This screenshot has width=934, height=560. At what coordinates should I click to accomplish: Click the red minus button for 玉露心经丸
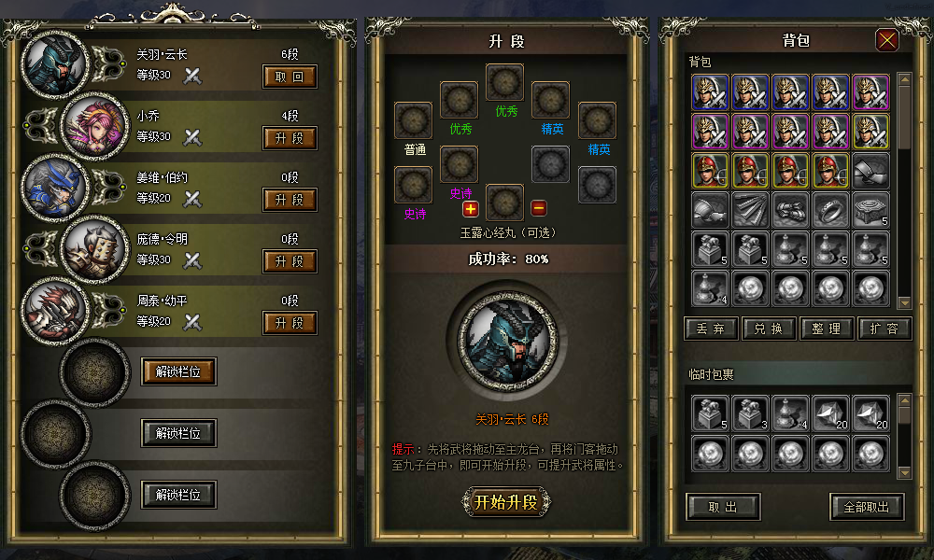tap(539, 208)
